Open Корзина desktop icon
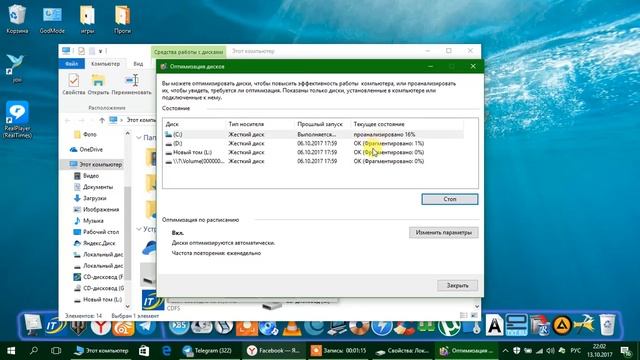The image size is (640, 360). [x=17, y=19]
